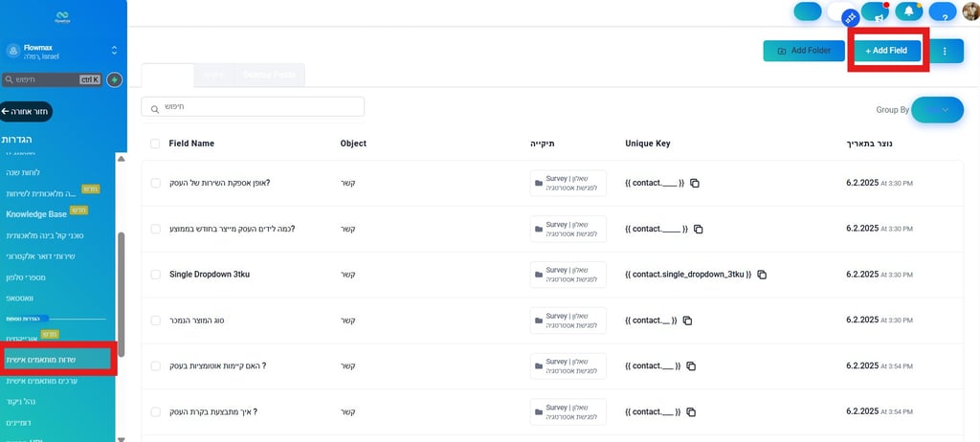Click the Survey folder chip in the 'האם קיימות אוטומציות בעסק ?' row
Viewport: 980px width, 442px height.
(x=568, y=365)
